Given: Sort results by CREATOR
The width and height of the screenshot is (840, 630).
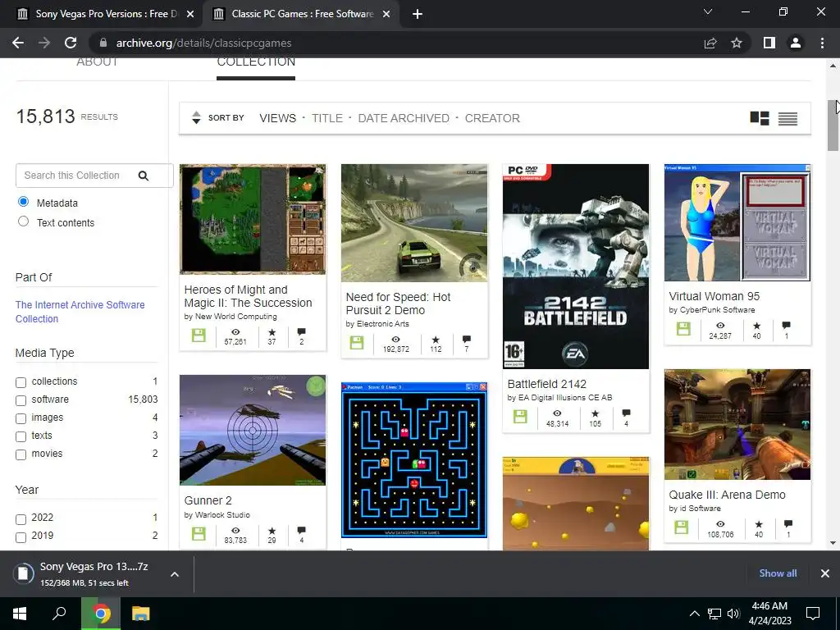Looking at the screenshot, I should [x=492, y=118].
